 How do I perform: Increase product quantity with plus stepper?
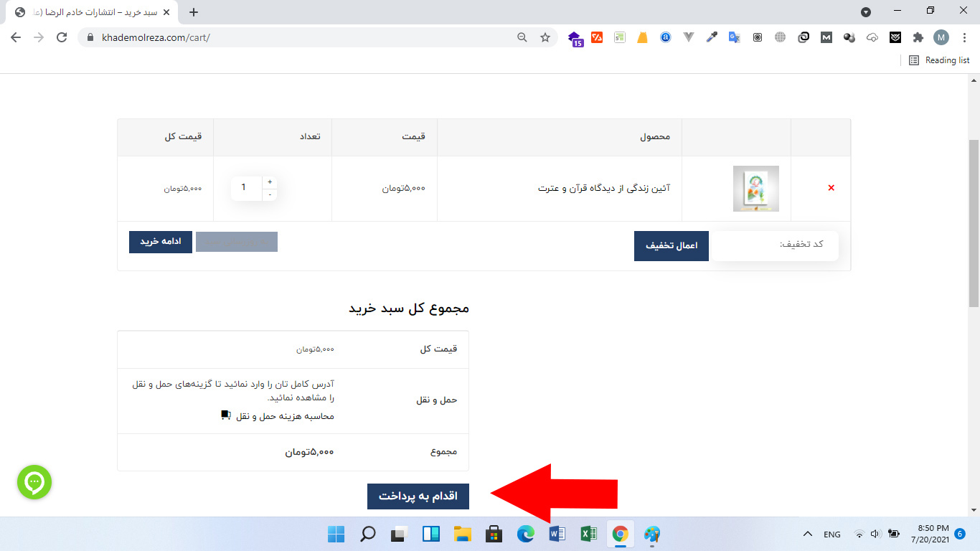(x=269, y=182)
